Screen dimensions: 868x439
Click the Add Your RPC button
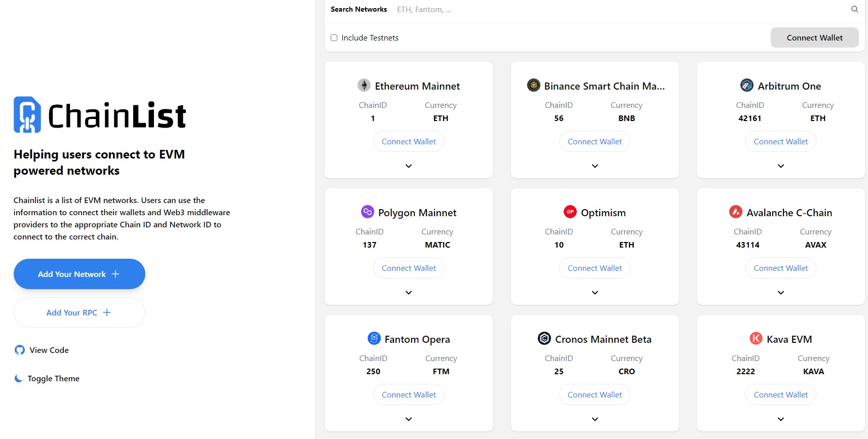[80, 312]
